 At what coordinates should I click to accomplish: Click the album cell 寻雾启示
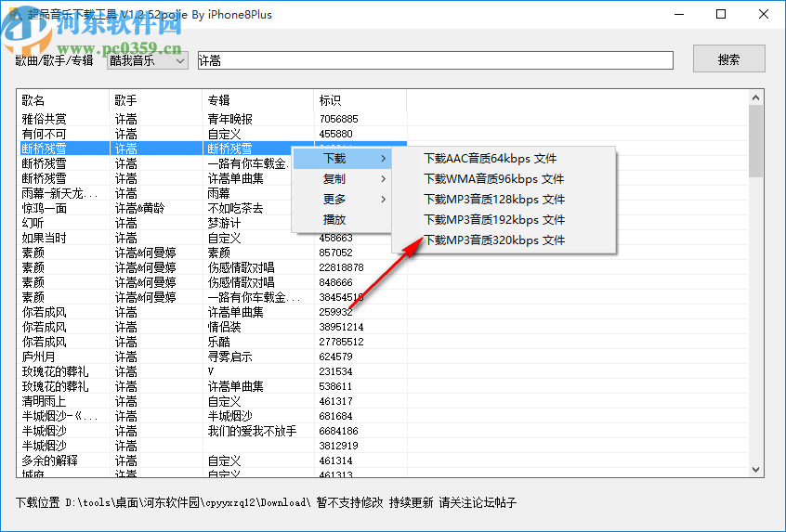(230, 357)
